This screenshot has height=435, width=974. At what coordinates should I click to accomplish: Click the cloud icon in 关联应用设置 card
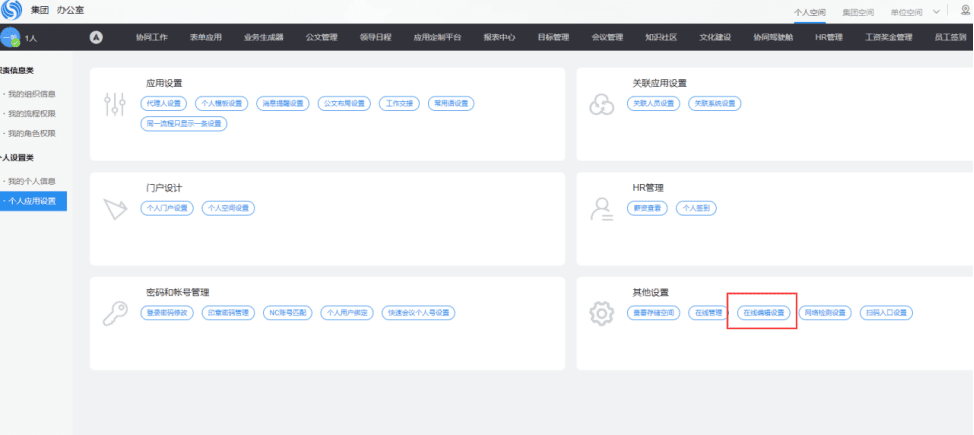pyautogui.click(x=601, y=105)
